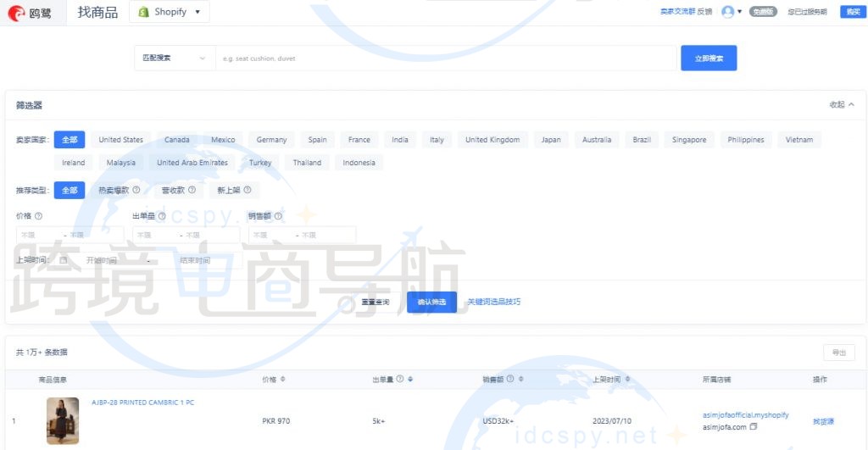The image size is (868, 450).
Task: Collapse the filter panel via 收起
Action: pyautogui.click(x=842, y=104)
